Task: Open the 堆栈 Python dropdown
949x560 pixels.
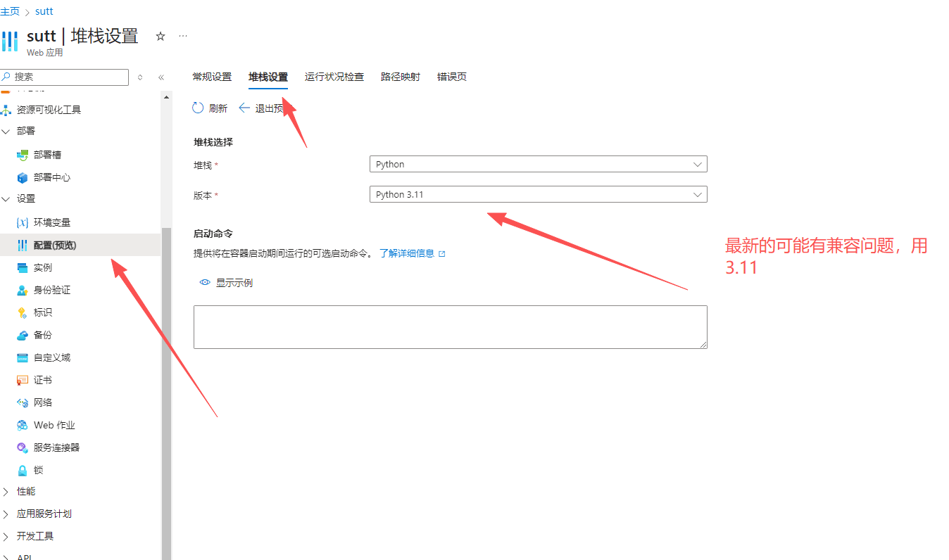Action: pos(538,165)
